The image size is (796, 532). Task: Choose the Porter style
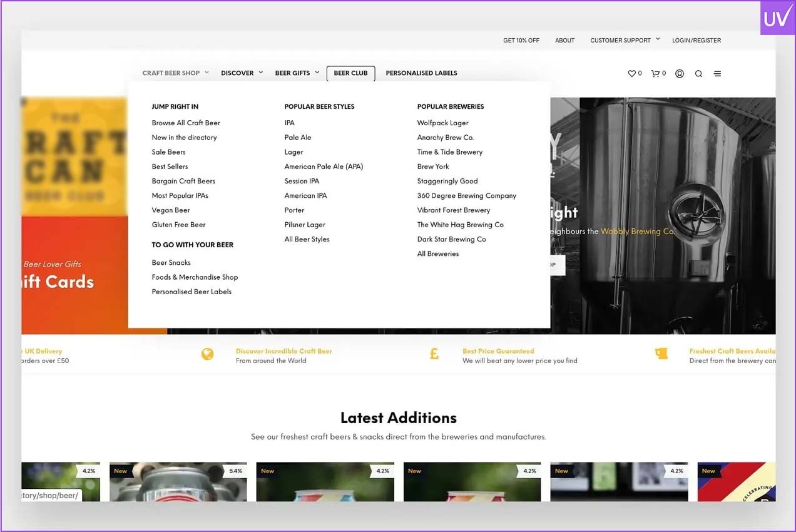[294, 210]
